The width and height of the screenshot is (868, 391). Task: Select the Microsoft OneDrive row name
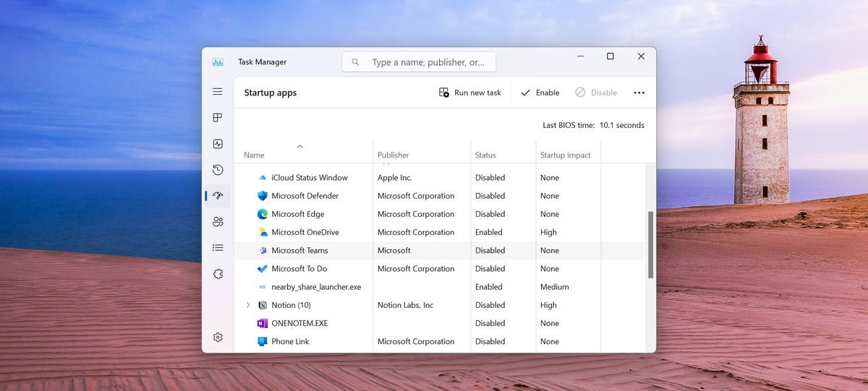pyautogui.click(x=305, y=232)
